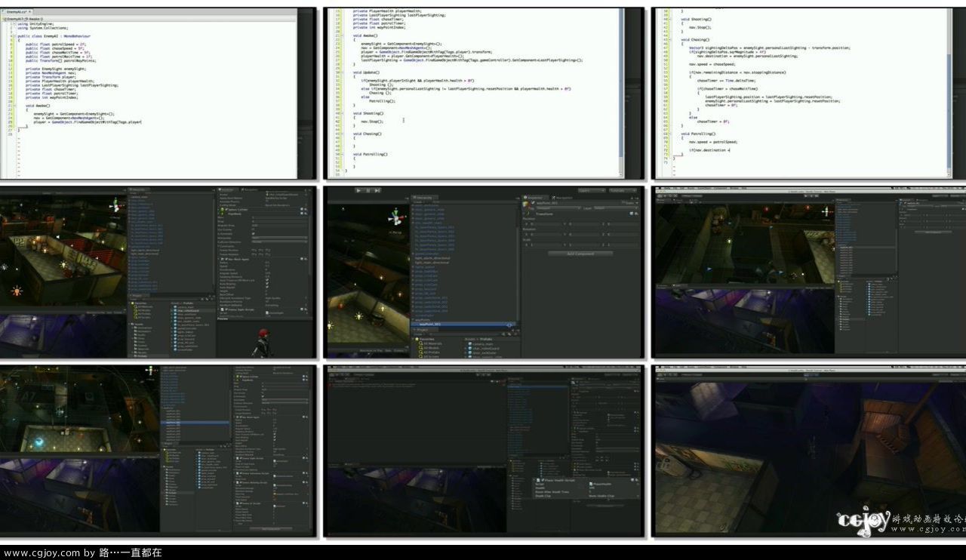966x560 pixels.
Task: Select the wayPoints parent hierarchy row
Action: (421, 320)
